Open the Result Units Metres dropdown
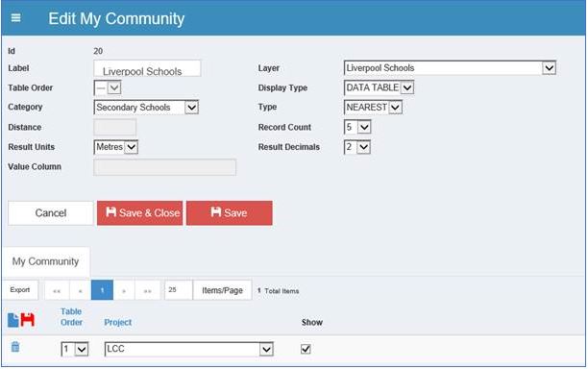This screenshot has height=369, width=588. tap(116, 147)
